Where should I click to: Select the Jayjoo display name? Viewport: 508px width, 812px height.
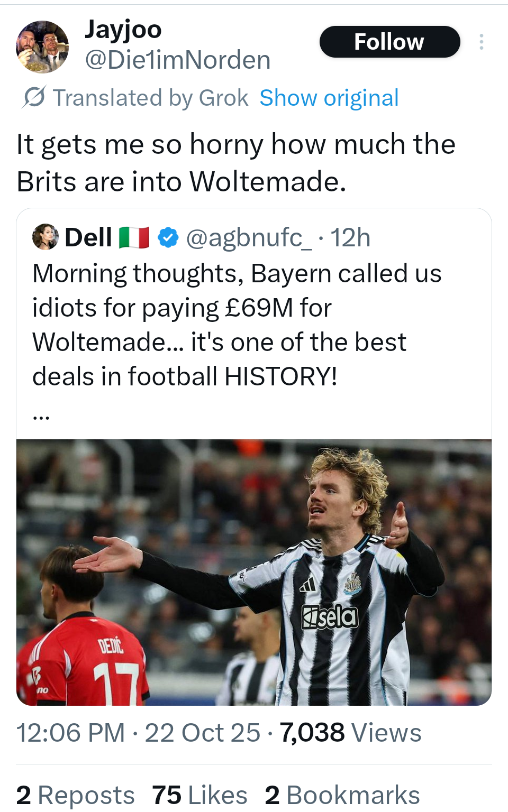pyautogui.click(x=123, y=29)
